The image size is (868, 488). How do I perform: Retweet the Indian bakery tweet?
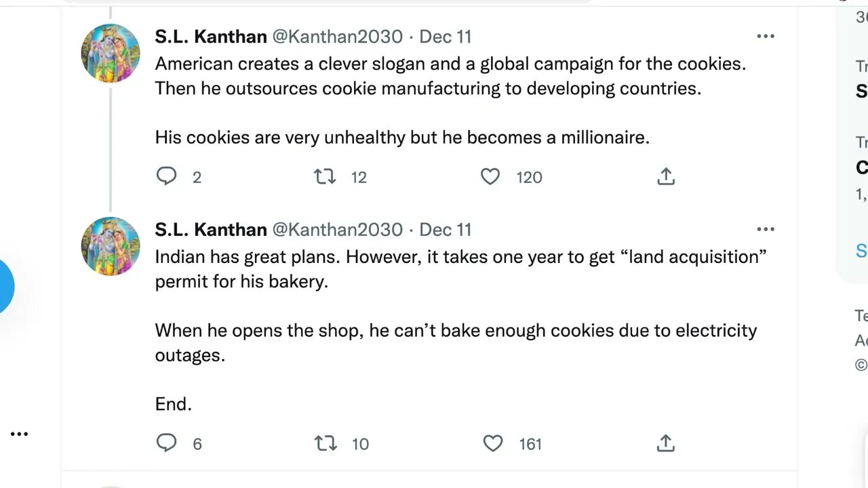pos(325,443)
